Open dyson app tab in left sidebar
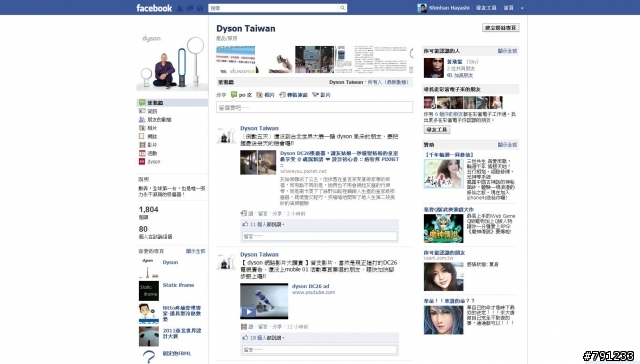This screenshot has height=364, width=640. click(x=149, y=162)
